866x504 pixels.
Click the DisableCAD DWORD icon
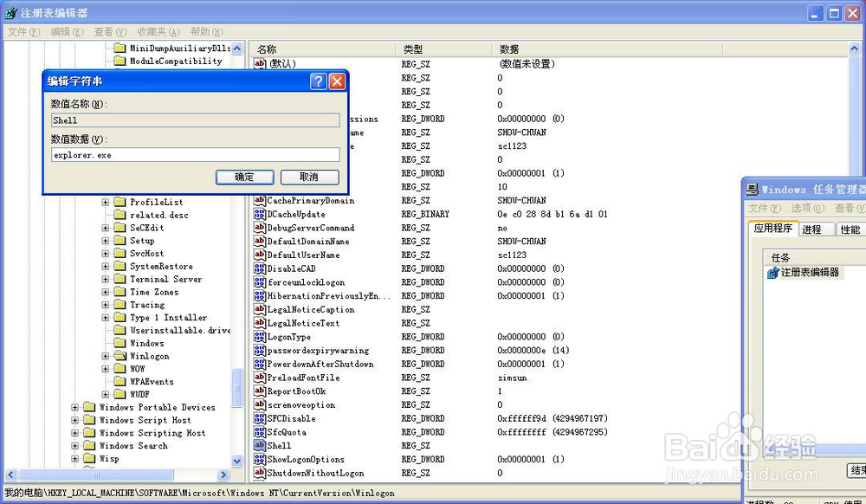point(260,268)
